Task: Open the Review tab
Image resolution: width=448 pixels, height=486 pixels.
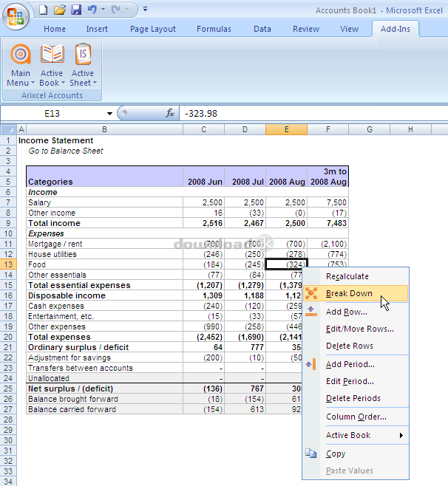Action: pos(306,29)
